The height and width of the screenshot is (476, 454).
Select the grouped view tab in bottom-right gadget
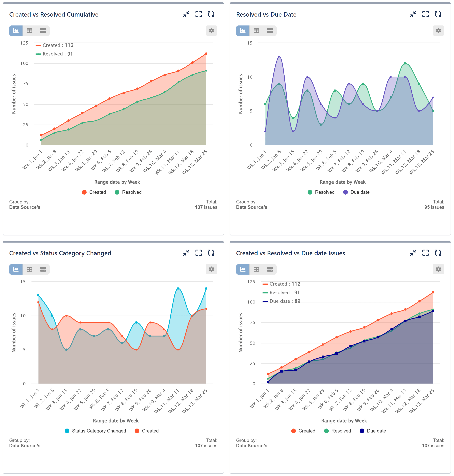[270, 269]
